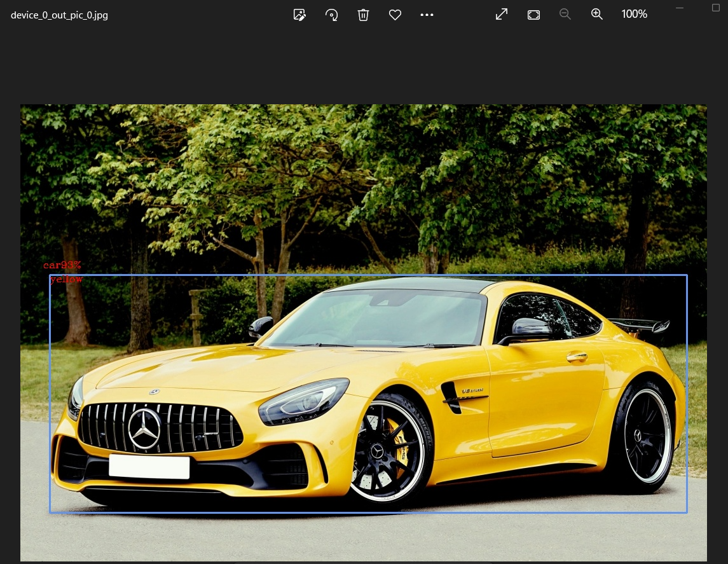728x564 pixels.
Task: Click the file name device_0_out_pic_0.jpg
Action: pyautogui.click(x=59, y=15)
